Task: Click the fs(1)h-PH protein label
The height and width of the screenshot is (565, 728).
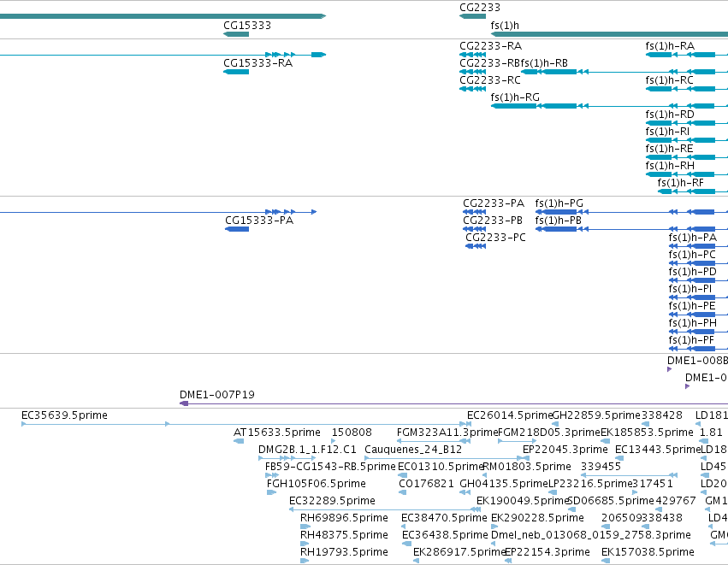Action: 693,323
